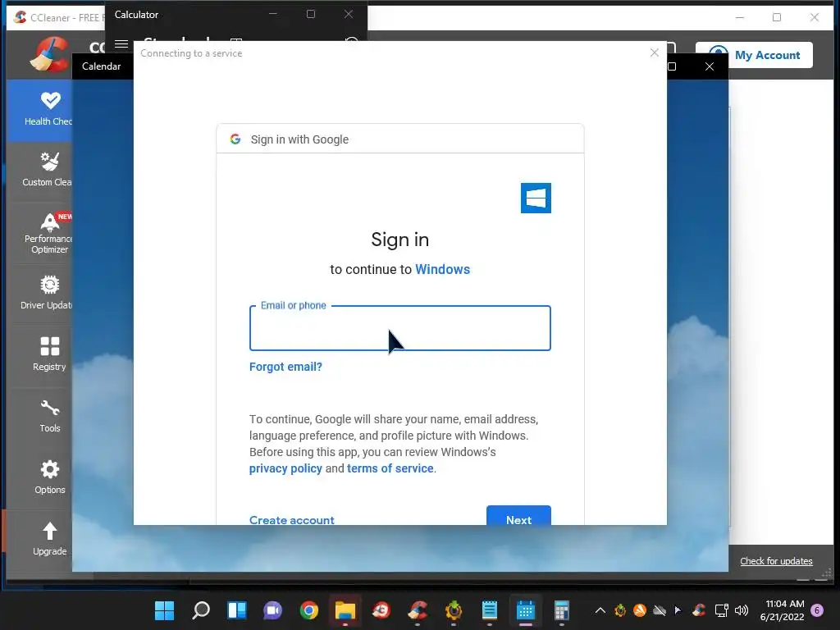Open the clock and date flyout
This screenshot has height=630, width=840.
coord(782,610)
